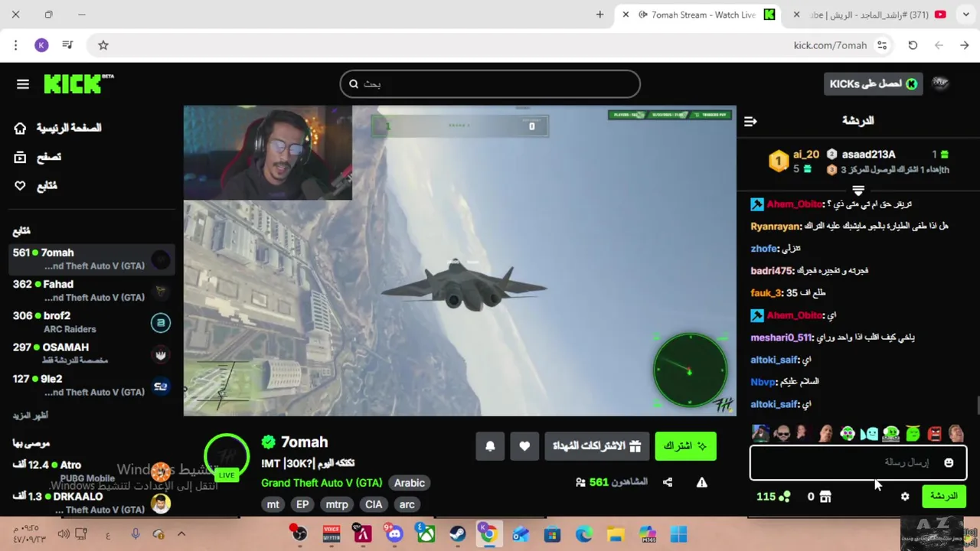Viewport: 980px width, 551px height.
Task: Open Discord from the taskbar
Action: click(394, 534)
